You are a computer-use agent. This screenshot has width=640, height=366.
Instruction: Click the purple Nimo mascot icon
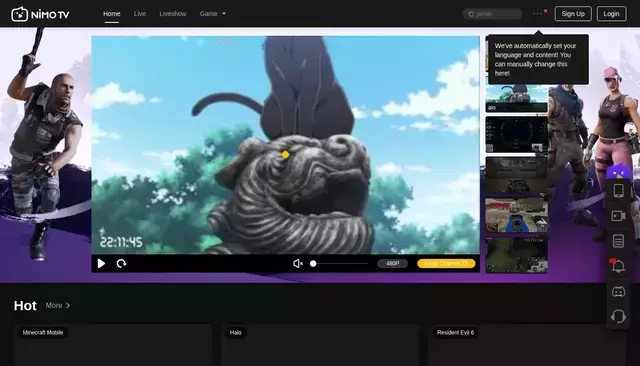click(618, 171)
